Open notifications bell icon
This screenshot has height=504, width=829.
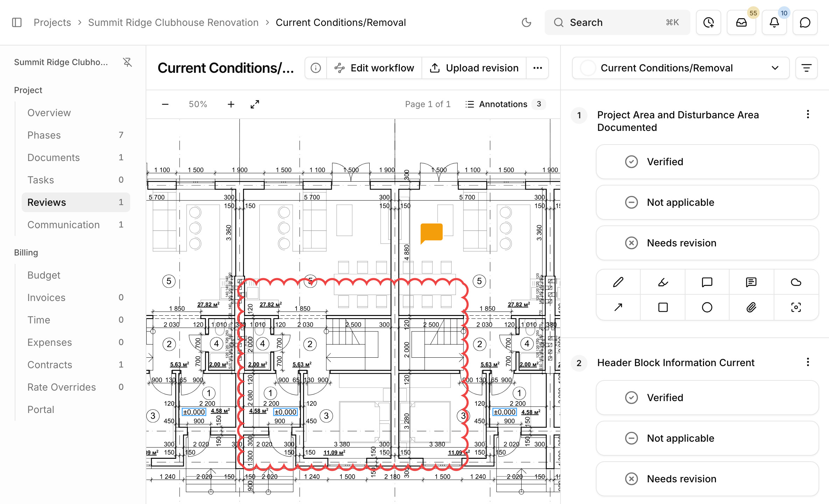[774, 22]
